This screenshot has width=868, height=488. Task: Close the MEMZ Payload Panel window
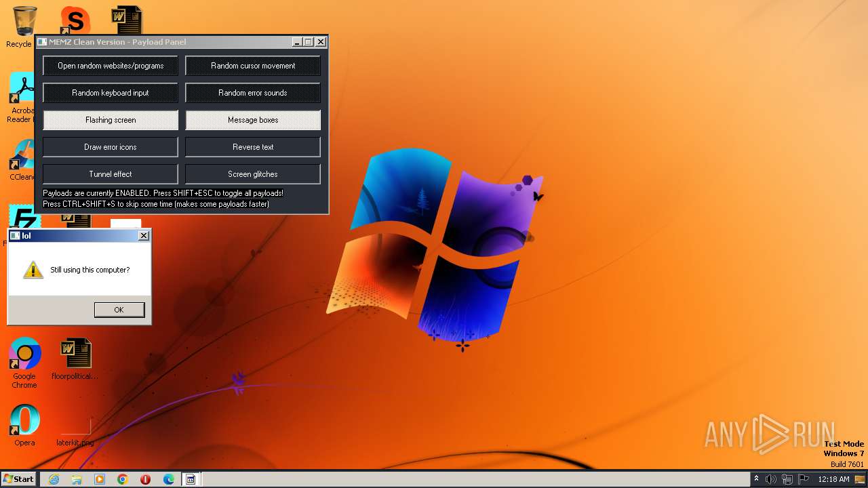pyautogui.click(x=321, y=42)
